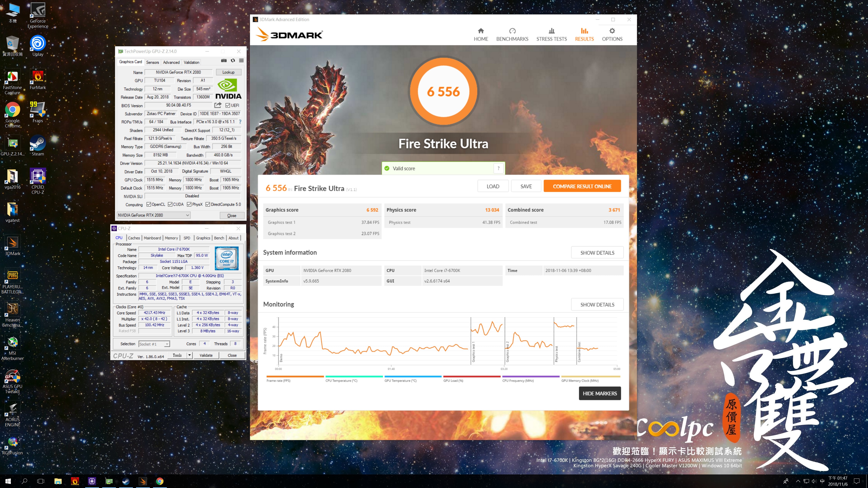This screenshot has height=488, width=868.
Task: Click GPU-Z refresh icon
Action: pos(233,61)
